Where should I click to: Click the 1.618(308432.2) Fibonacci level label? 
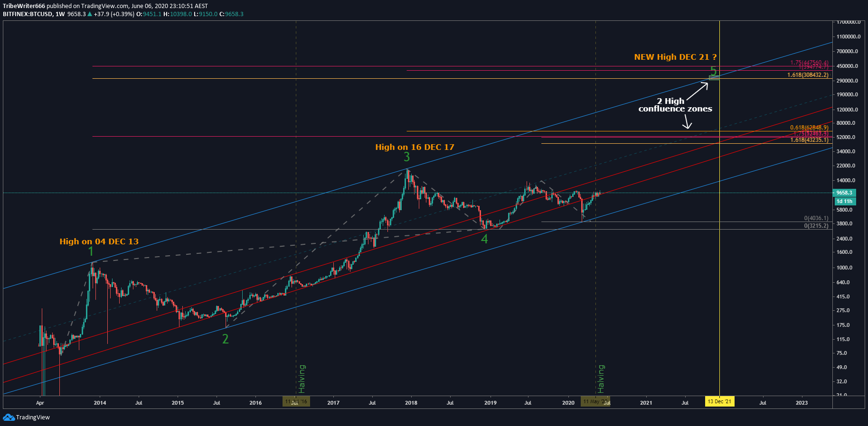tap(808, 75)
